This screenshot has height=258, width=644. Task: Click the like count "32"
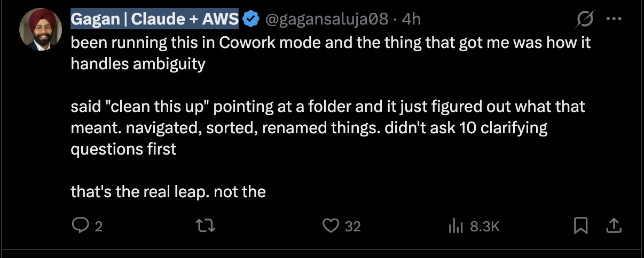(x=352, y=227)
